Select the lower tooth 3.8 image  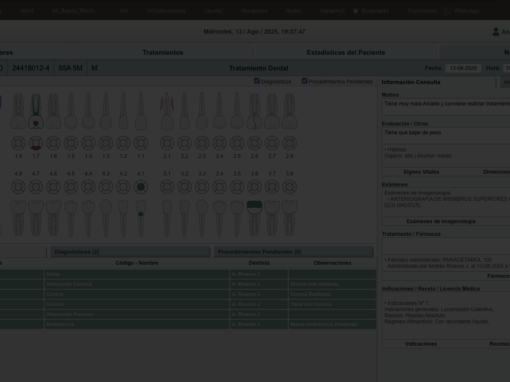[289, 218]
